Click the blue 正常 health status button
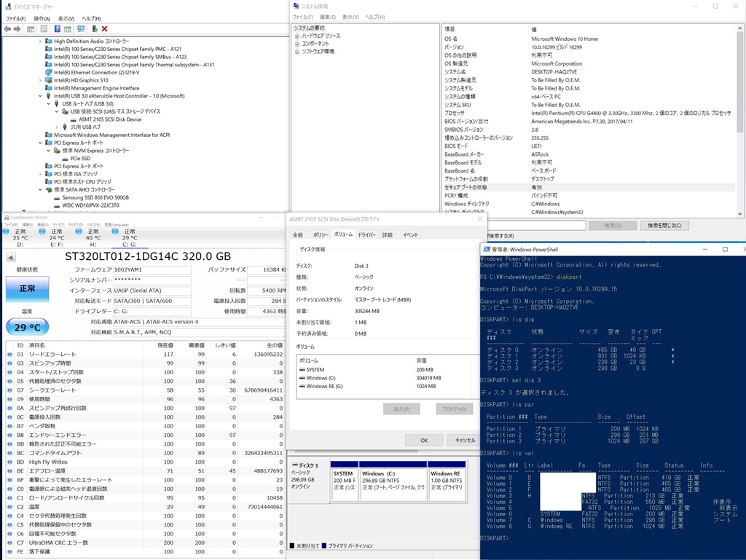Image resolution: width=746 pixels, height=560 pixels. 28,289
